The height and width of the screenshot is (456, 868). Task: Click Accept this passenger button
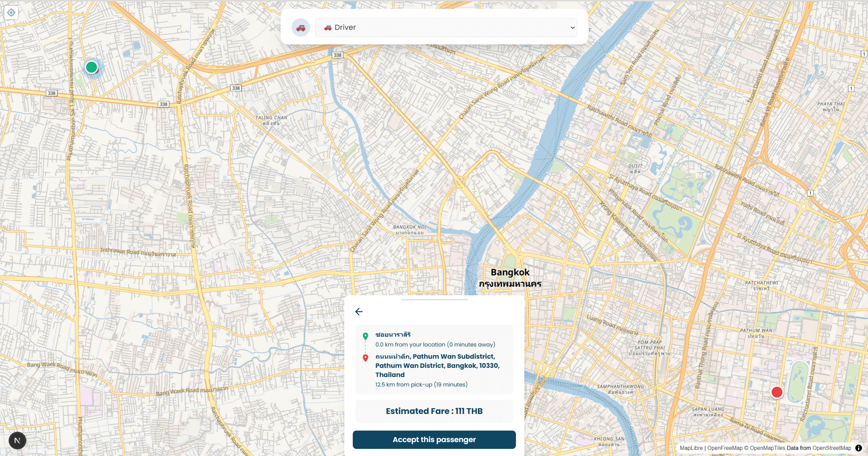[x=434, y=440]
